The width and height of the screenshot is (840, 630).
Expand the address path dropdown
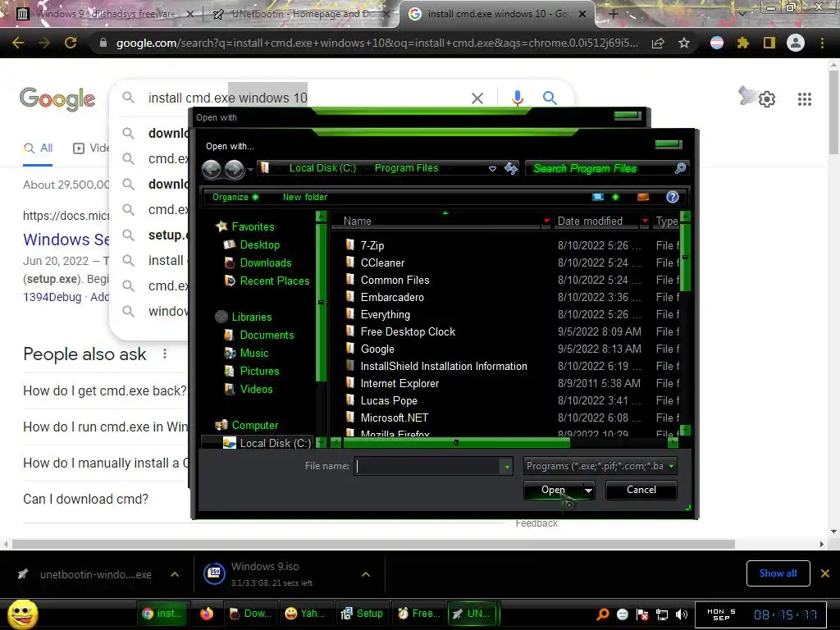[x=492, y=169]
